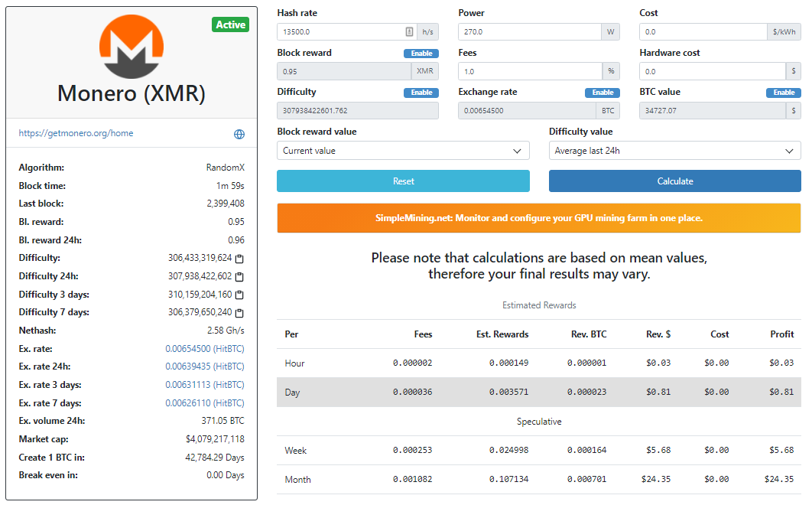812x505 pixels.
Task: Click the green Active badge
Action: point(230,24)
